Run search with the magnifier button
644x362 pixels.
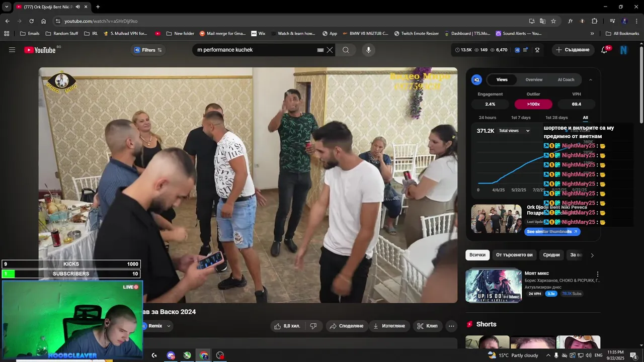(346, 50)
